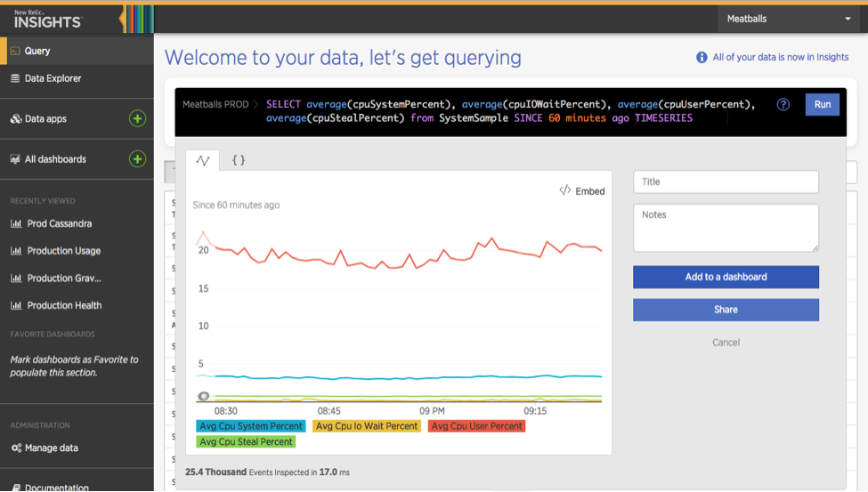Click the Data apps cubes icon

point(16,119)
